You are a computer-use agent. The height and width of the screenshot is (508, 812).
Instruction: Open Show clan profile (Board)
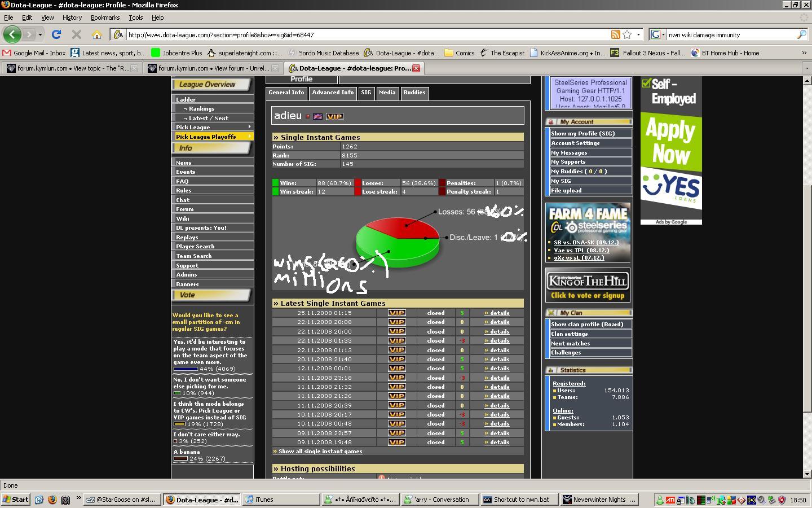(587, 325)
